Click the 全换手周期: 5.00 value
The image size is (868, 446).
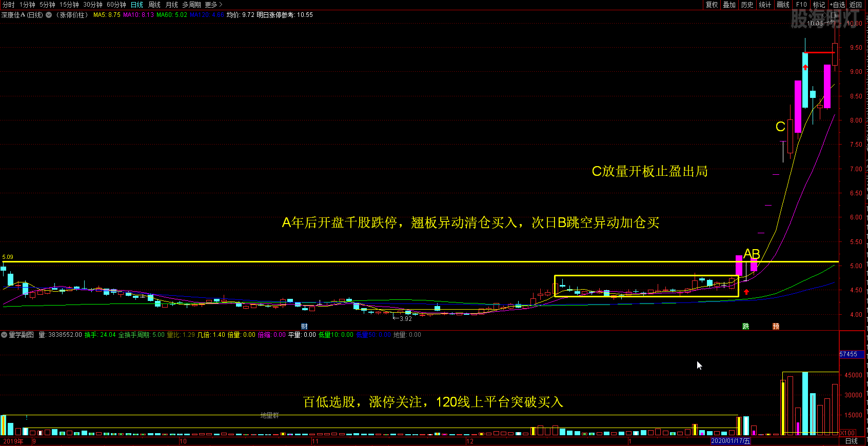coord(142,335)
